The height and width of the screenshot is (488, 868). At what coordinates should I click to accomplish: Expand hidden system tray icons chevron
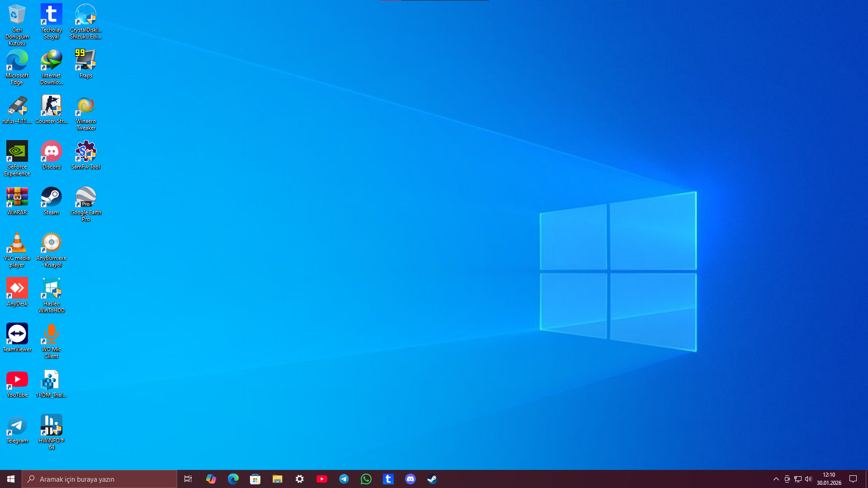[x=776, y=479]
